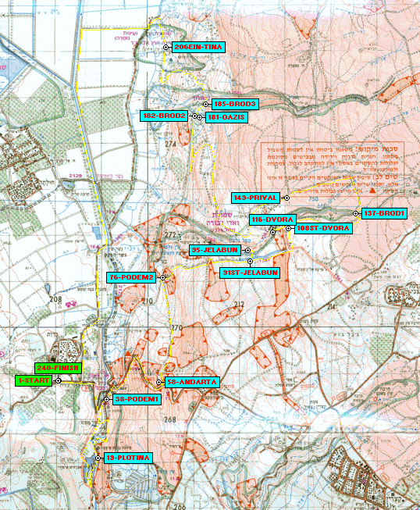
Task: Select the 185-BROD3 waypoint marker icon
Action: [206, 105]
